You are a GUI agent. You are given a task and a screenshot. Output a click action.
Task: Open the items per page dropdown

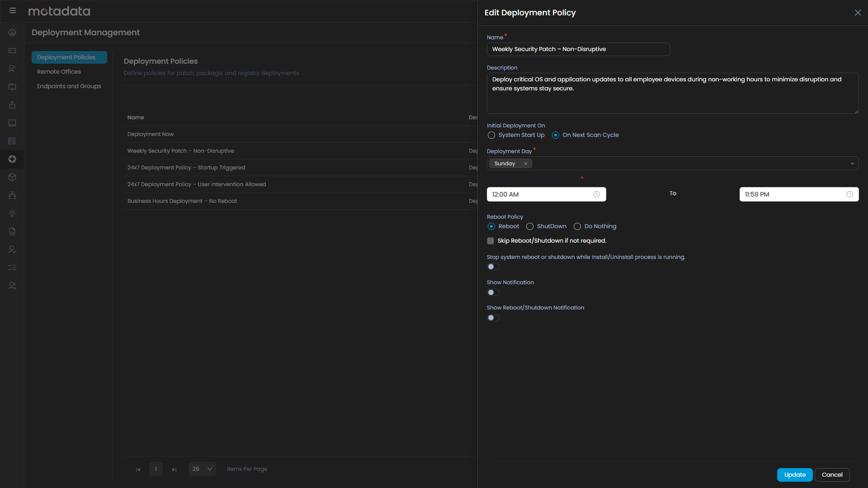click(x=202, y=469)
